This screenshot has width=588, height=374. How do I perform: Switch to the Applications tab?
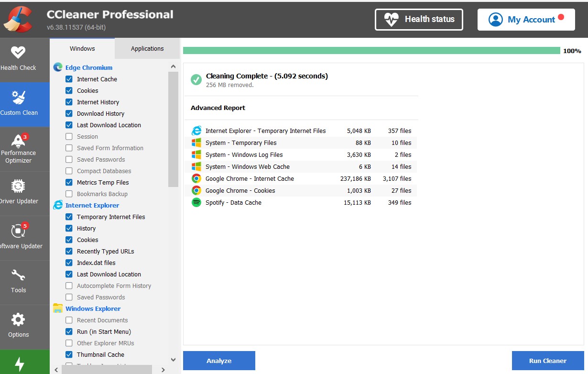click(147, 49)
